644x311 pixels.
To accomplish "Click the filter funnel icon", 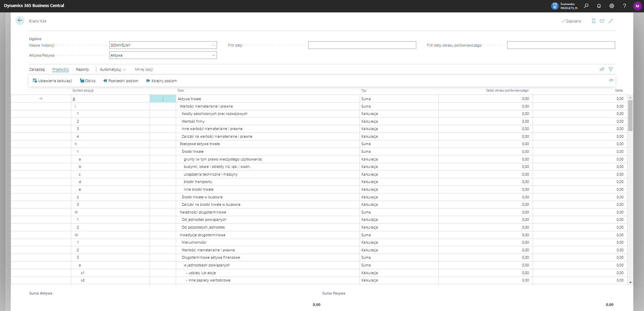I will click(611, 69).
